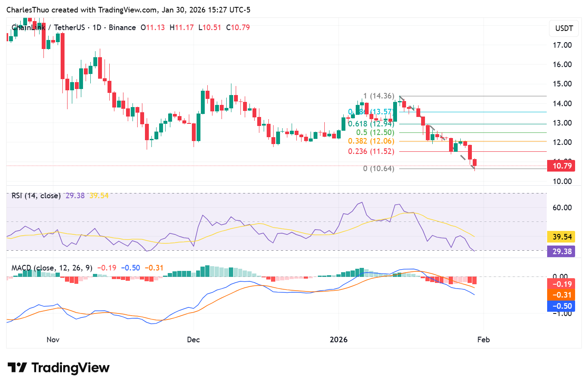Select the 2026 label on the time axis
This screenshot has height=387, width=588.
coord(339,339)
